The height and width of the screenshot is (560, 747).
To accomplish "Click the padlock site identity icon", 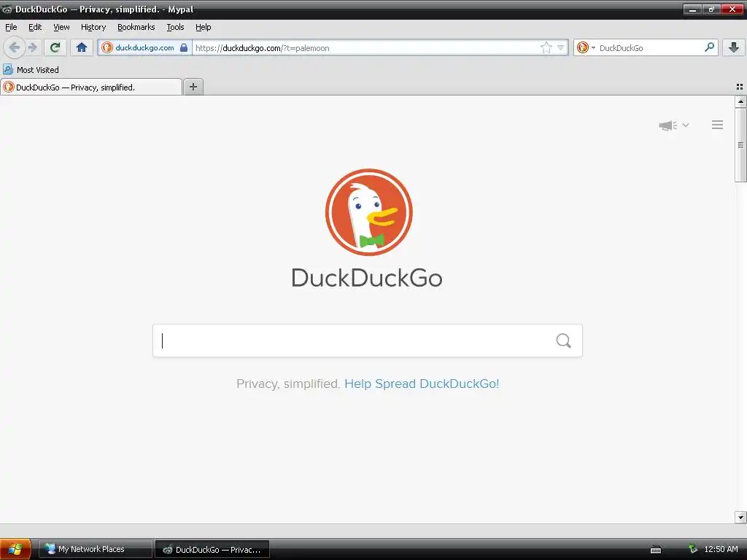I will click(184, 47).
